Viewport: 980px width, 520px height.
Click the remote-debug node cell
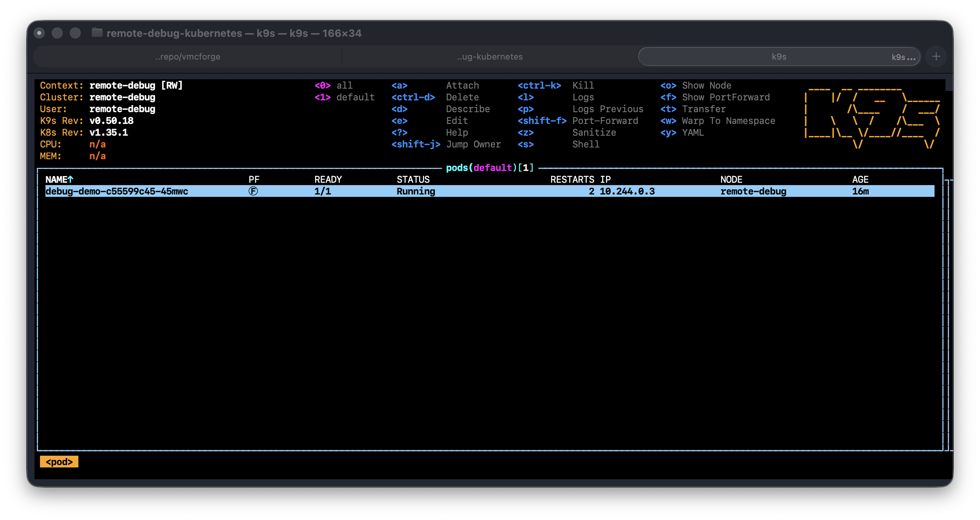(753, 191)
